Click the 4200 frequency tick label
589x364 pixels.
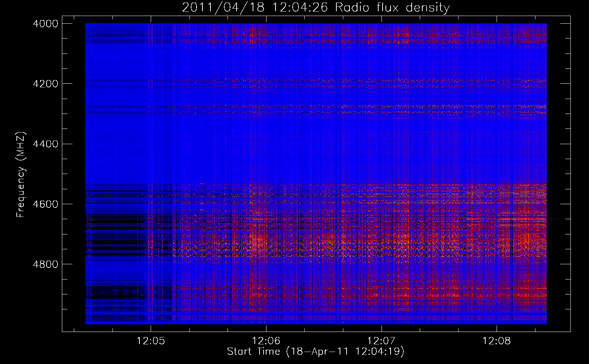46,84
